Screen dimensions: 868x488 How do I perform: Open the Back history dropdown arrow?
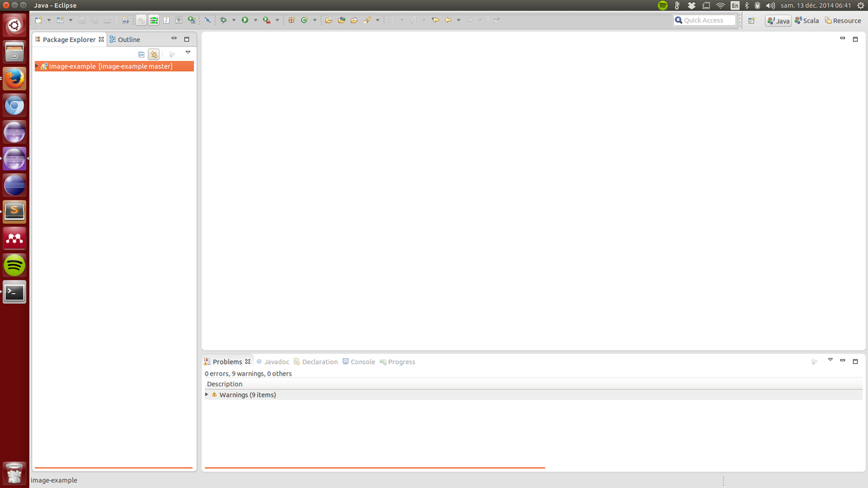click(x=458, y=20)
